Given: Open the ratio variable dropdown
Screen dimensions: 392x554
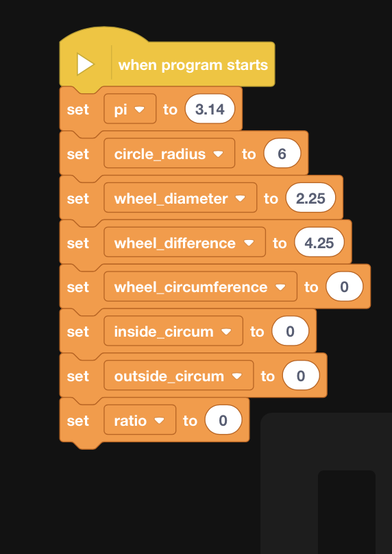Looking at the screenshot, I should 140,420.
